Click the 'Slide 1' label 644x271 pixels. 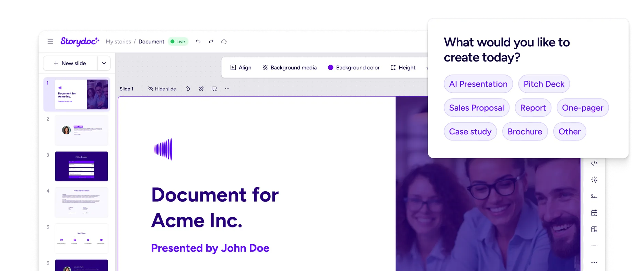click(127, 89)
